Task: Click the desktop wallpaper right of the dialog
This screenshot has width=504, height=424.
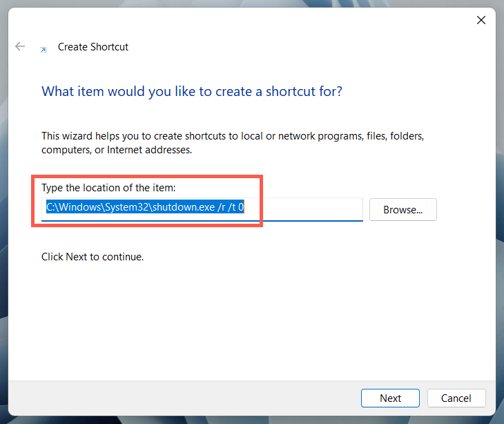Action: [x=500, y=207]
